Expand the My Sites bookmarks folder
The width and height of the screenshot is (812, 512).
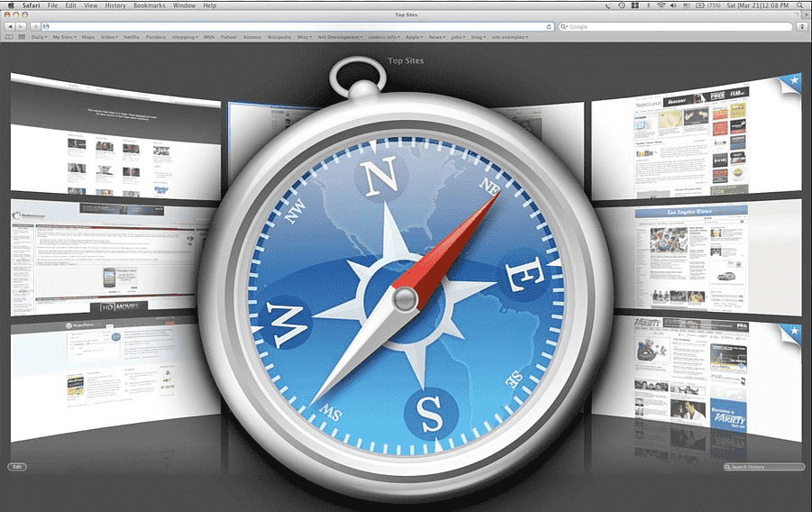(64, 37)
